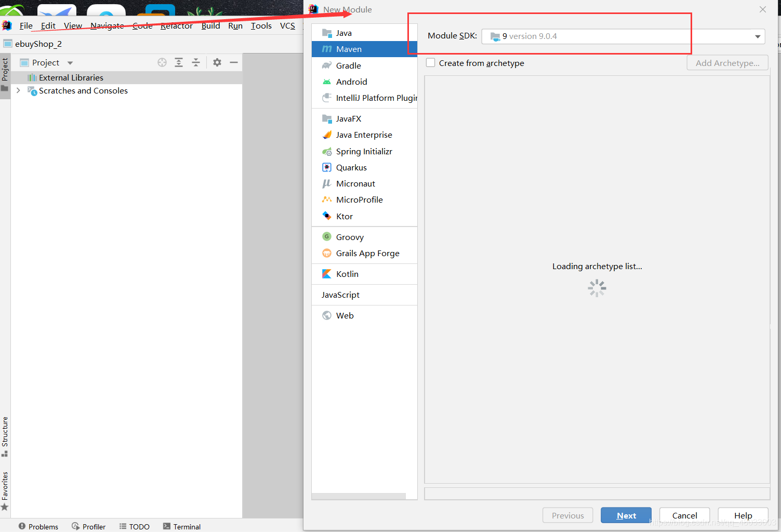The width and height of the screenshot is (781, 532).
Task: Pick the MicroProfile module type
Action: [364, 199]
